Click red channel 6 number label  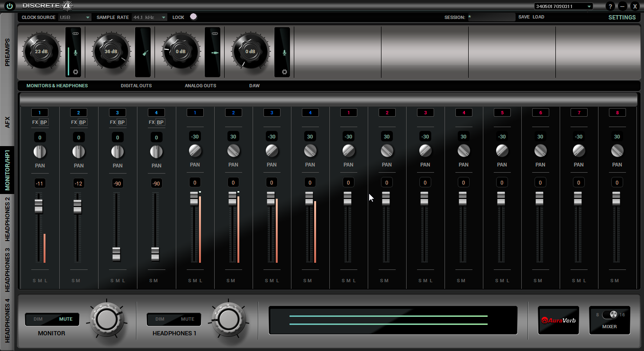pyautogui.click(x=540, y=112)
